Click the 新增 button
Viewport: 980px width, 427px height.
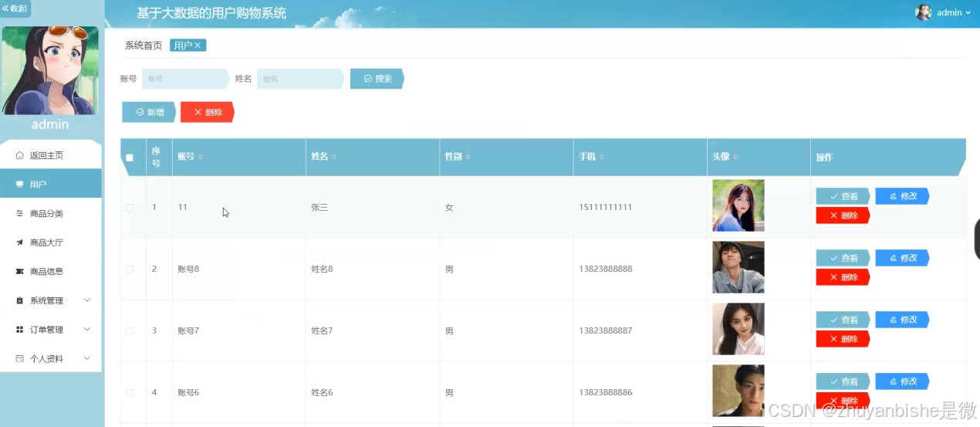149,112
